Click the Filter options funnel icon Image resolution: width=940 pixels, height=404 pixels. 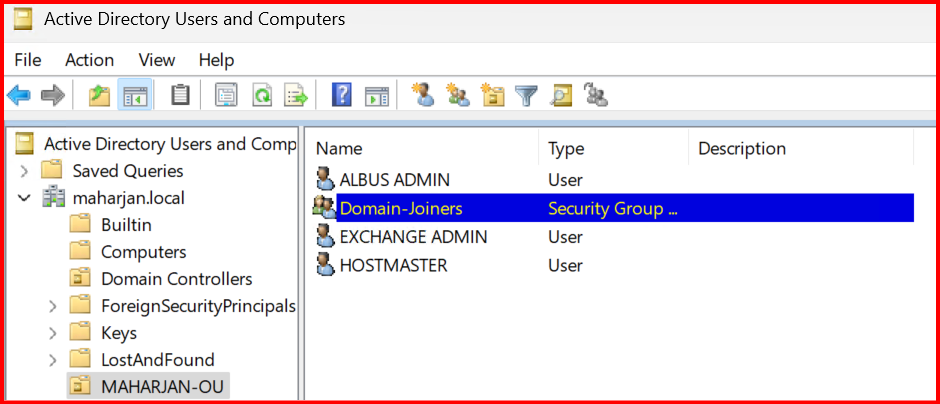tap(526, 95)
